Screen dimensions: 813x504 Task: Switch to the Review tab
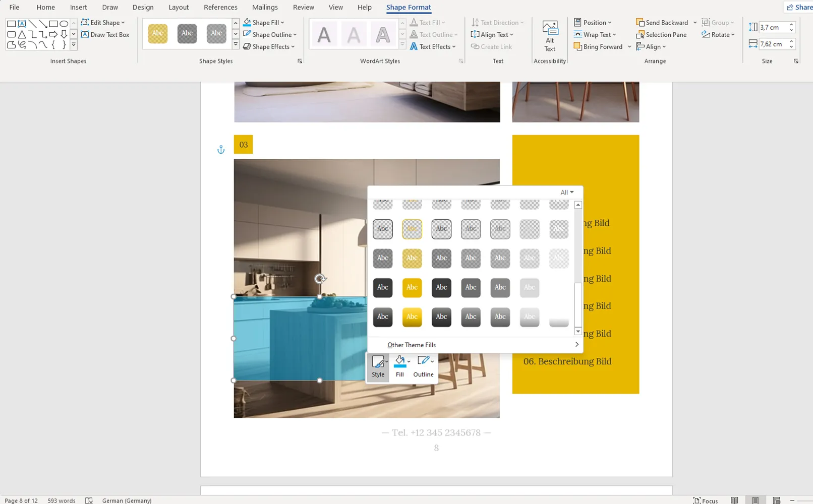click(303, 7)
